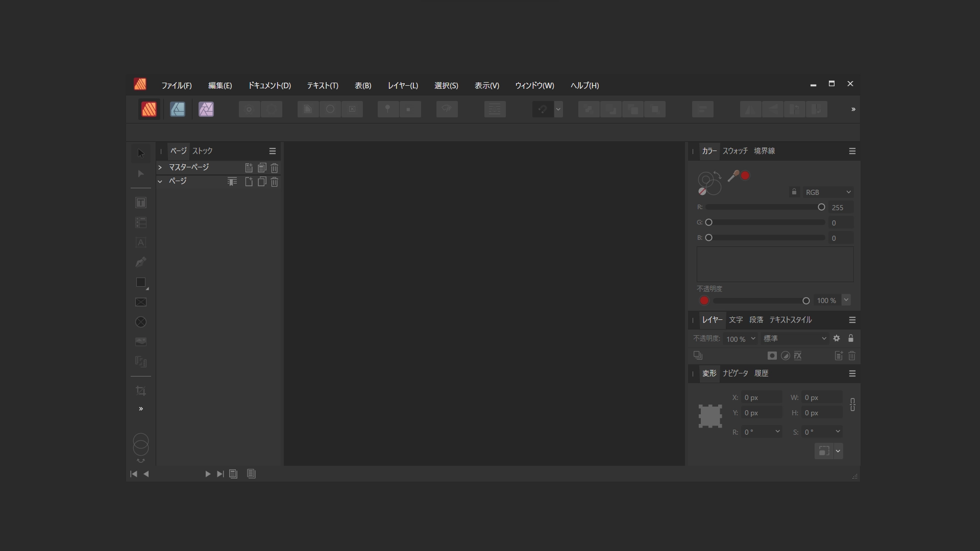Toggle linked dimensions in Transform panel

852,405
